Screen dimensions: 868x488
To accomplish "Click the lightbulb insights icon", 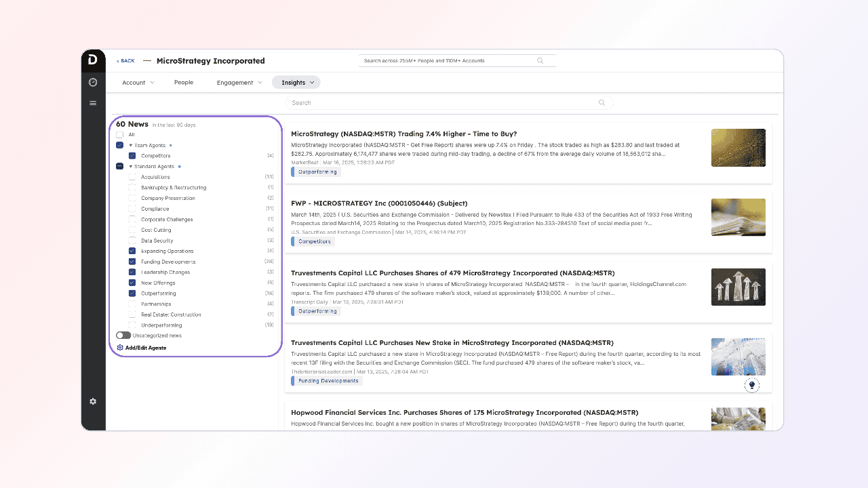I will point(751,385).
